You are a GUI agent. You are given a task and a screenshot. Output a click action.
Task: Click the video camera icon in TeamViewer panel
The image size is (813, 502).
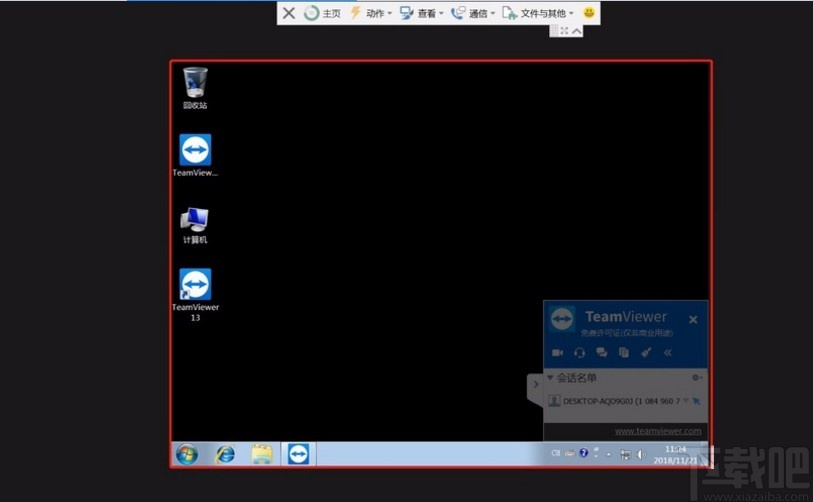pyautogui.click(x=557, y=352)
